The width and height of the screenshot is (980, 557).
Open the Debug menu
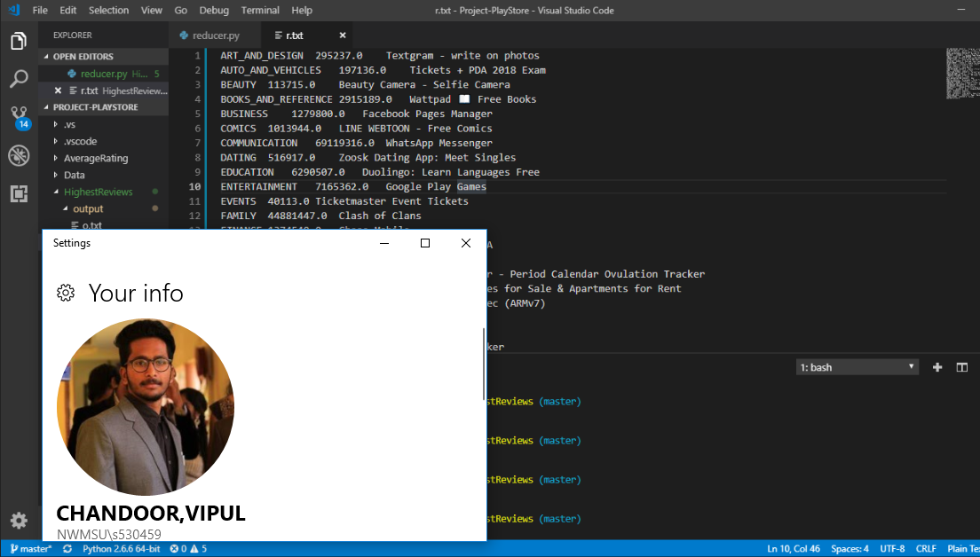215,11
